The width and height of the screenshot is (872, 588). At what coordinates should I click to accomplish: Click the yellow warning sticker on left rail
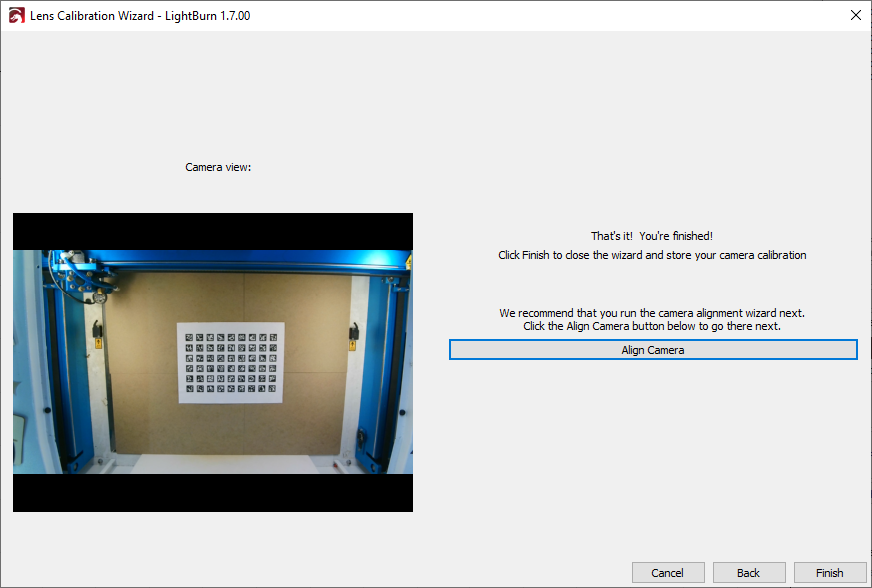pyautogui.click(x=98, y=343)
